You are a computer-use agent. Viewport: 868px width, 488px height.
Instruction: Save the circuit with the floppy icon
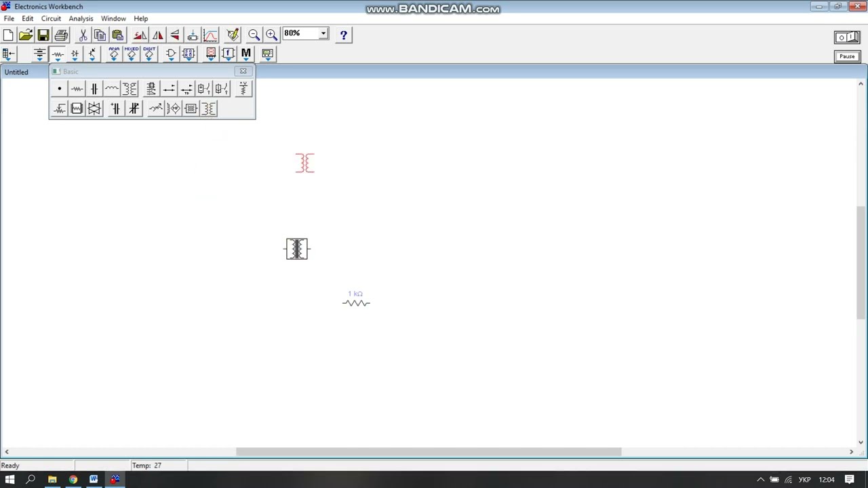click(43, 35)
